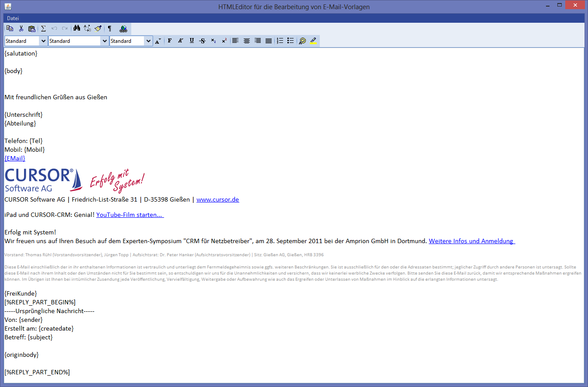This screenshot has width=588, height=387.
Task: Click the numbered list button
Action: pos(280,41)
